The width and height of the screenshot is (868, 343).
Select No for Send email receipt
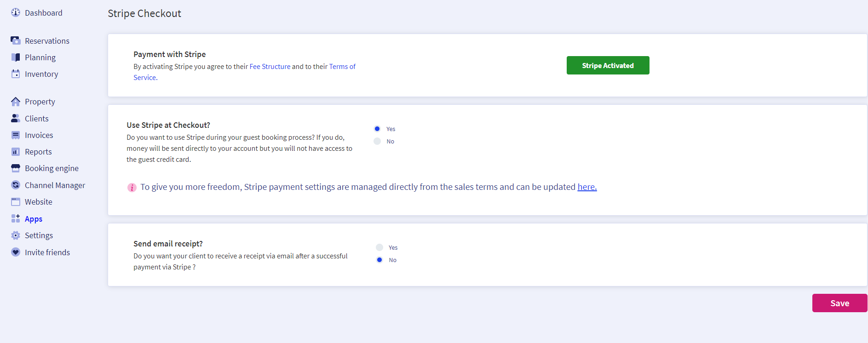379,260
